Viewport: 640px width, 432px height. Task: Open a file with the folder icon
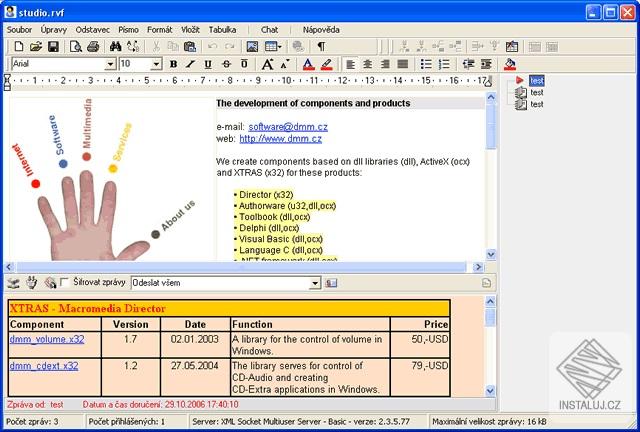tap(36, 47)
